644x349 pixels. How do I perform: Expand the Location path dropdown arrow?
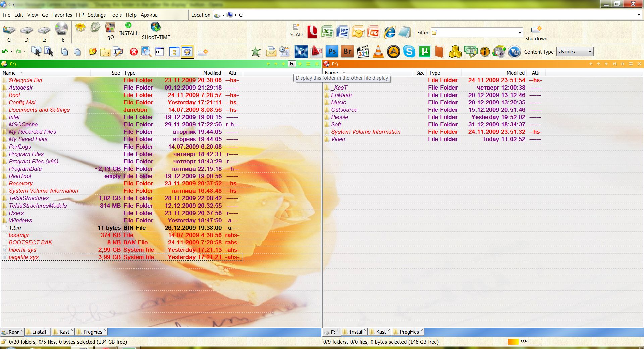tap(638, 15)
